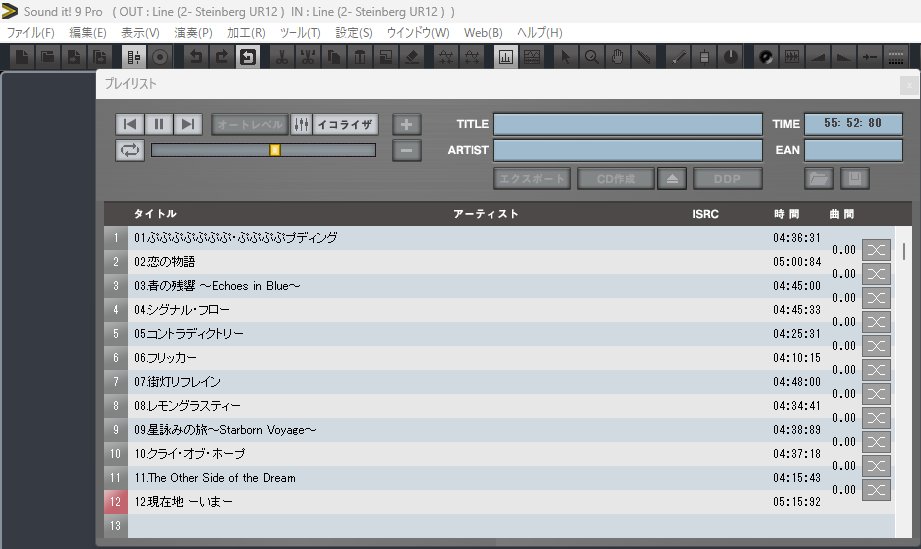Image resolution: width=921 pixels, height=549 pixels.
Task: Click the エクスポート button
Action: 532,178
